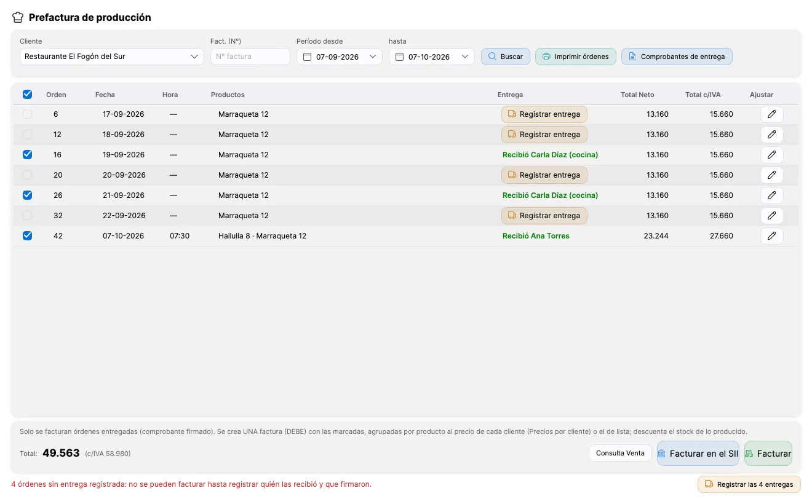
Task: Edit order 26 using its pencil icon
Action: tap(771, 195)
